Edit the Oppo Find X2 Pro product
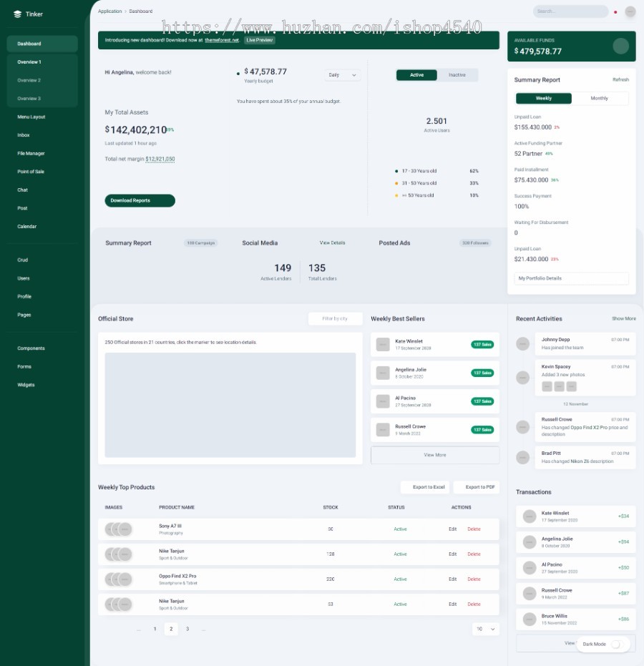Image resolution: width=644 pixels, height=666 pixels. click(452, 579)
